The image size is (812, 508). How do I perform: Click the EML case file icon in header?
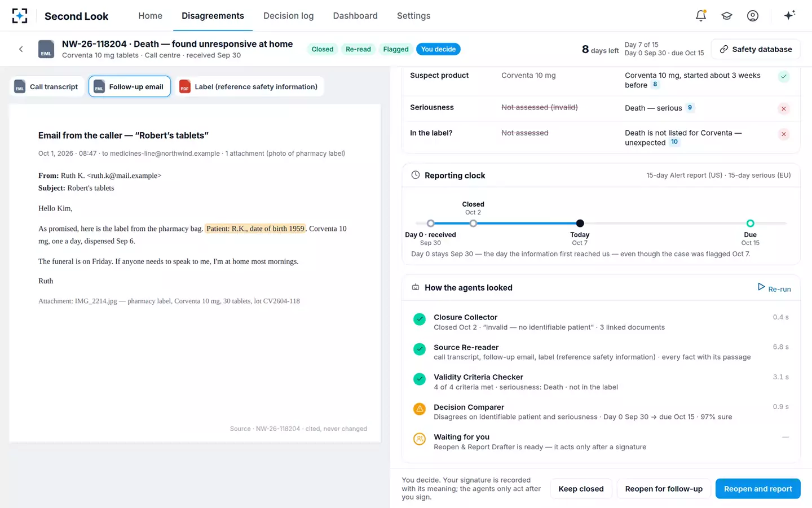tap(46, 49)
